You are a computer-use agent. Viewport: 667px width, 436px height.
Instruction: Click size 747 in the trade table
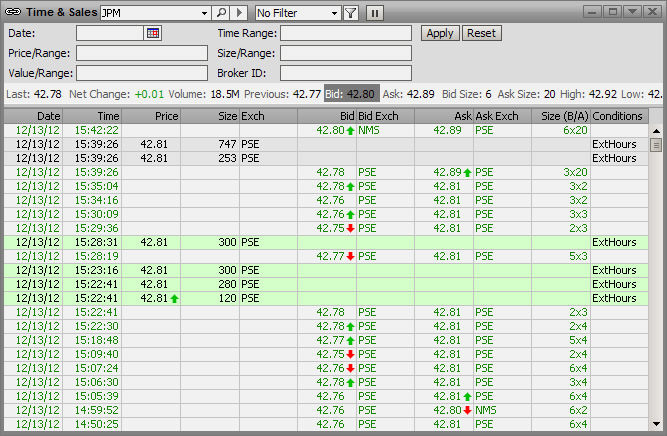click(227, 144)
